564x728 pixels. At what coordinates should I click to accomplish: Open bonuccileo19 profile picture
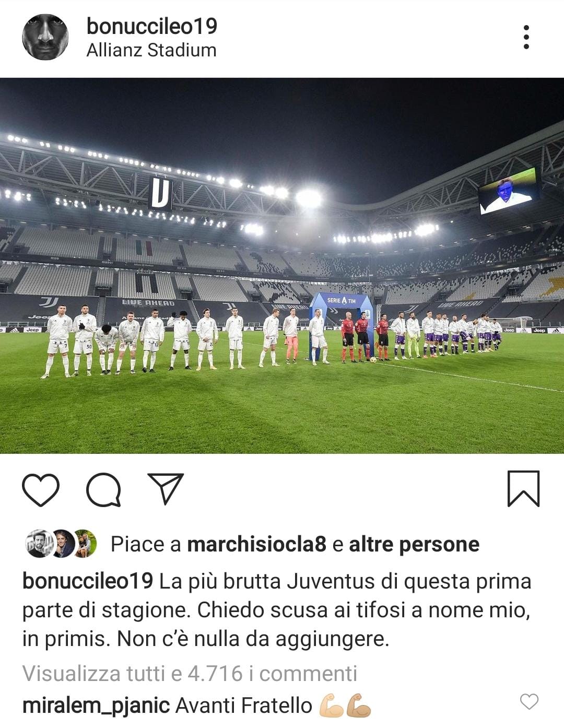point(45,37)
